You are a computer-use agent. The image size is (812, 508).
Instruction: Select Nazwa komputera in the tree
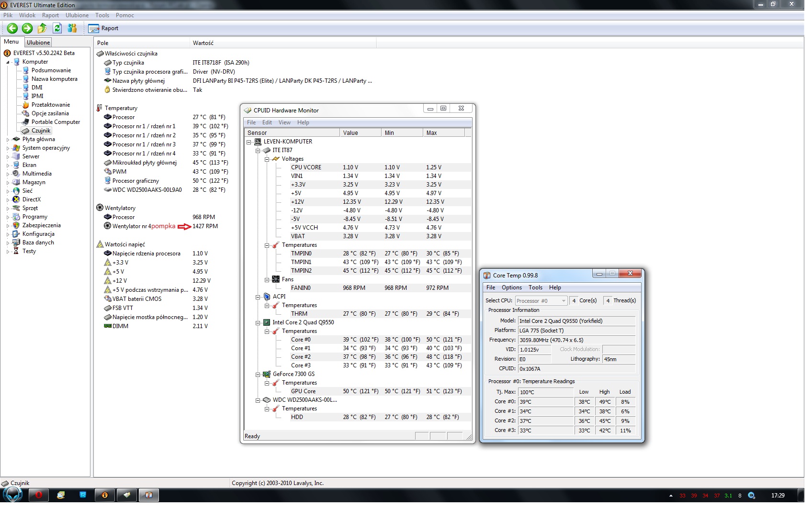click(54, 79)
